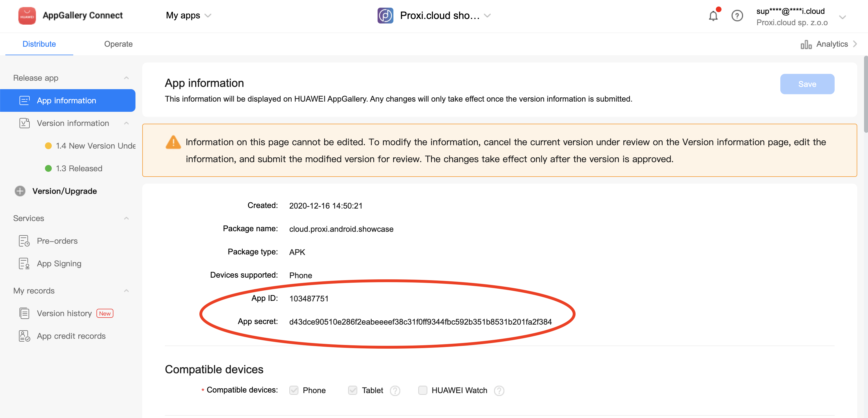Select the App ID value 103487751
The width and height of the screenshot is (868, 418).
(x=309, y=299)
